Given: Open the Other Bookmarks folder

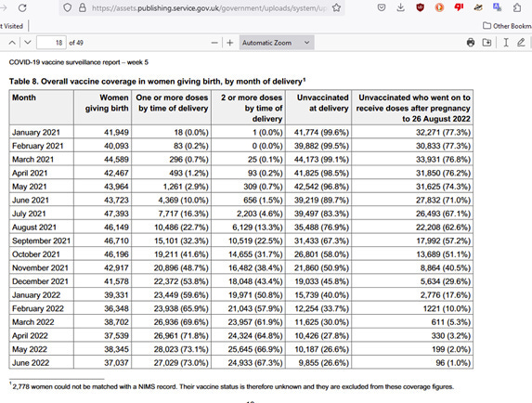Looking at the screenshot, I should pos(507,26).
